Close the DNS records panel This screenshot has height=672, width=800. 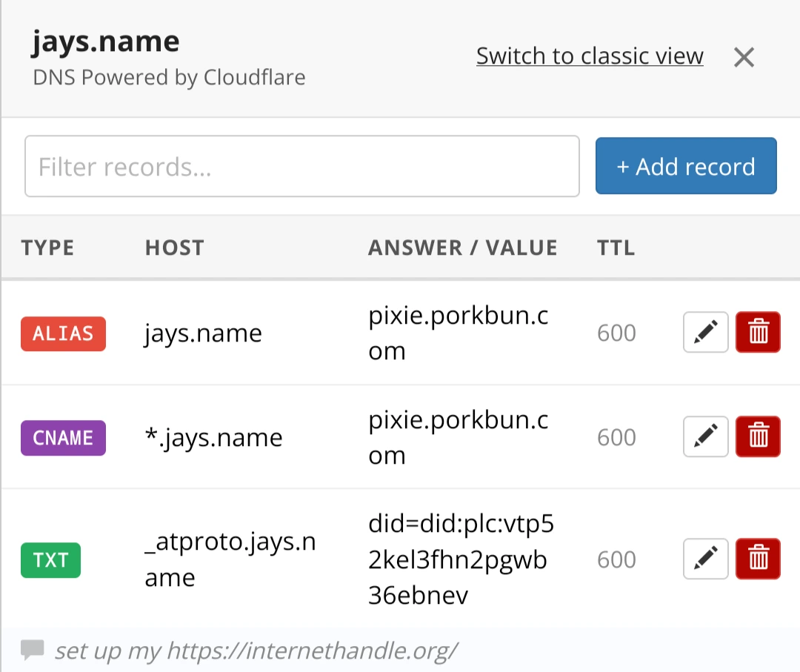(x=744, y=57)
